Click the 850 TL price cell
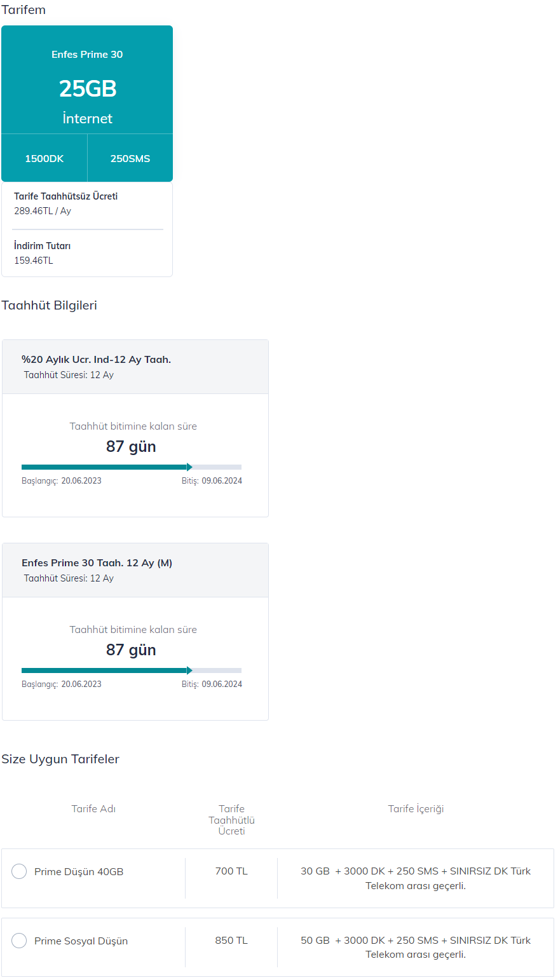The width and height of the screenshot is (558, 980). (231, 941)
